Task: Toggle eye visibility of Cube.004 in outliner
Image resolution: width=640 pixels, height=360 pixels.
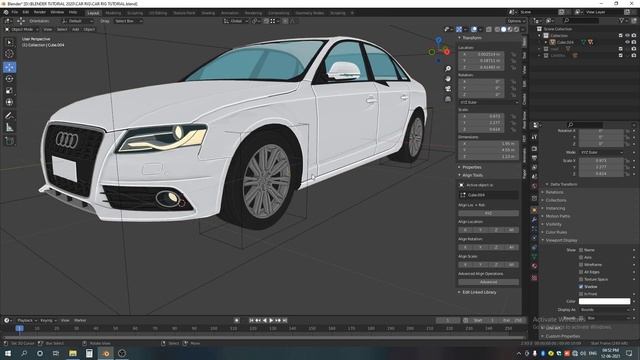Action: (627, 42)
